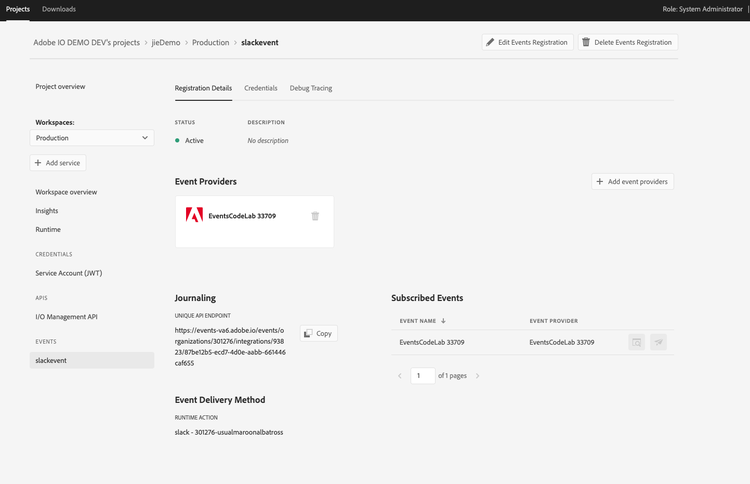Go to next page of subscribed events

coord(477,376)
